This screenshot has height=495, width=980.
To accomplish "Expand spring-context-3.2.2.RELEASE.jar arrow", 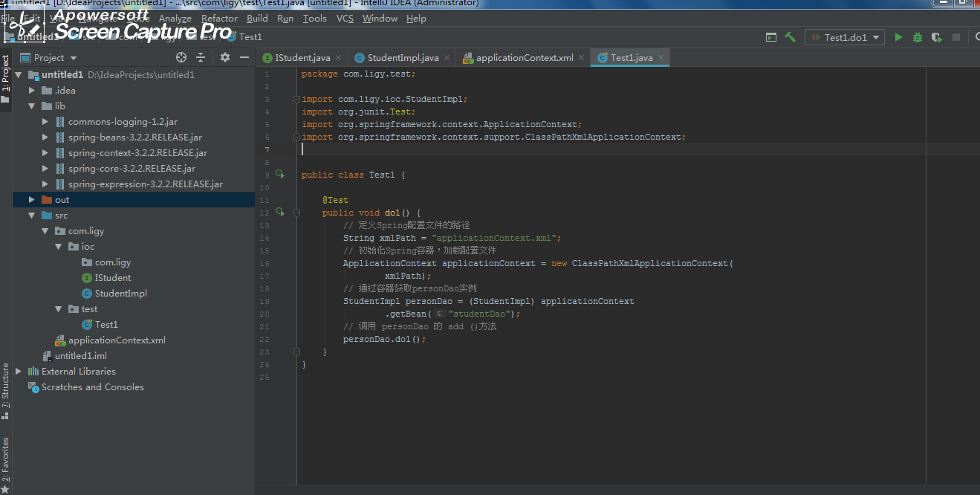I will click(45, 153).
